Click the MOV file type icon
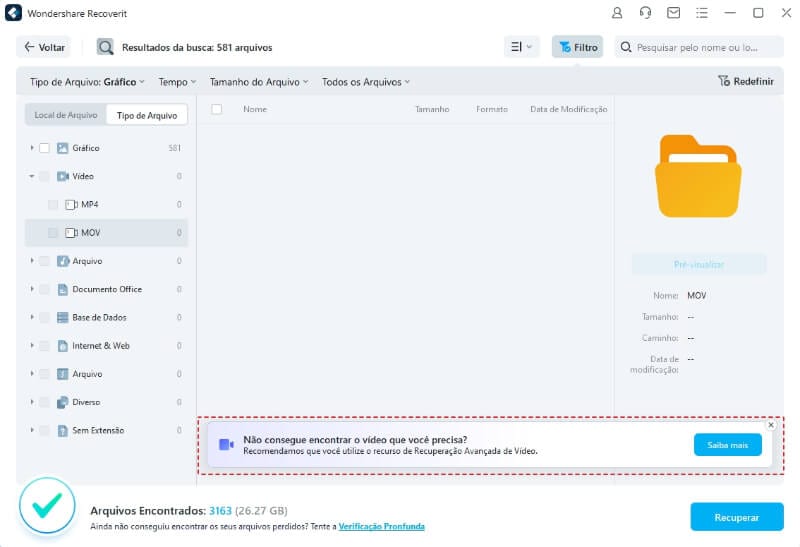The image size is (800, 547). point(71,233)
